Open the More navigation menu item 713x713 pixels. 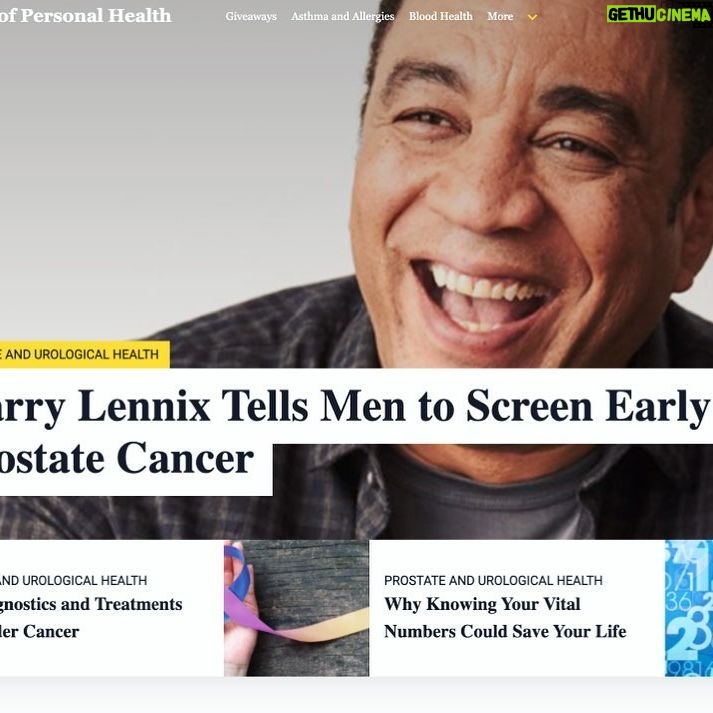pyautogui.click(x=500, y=16)
